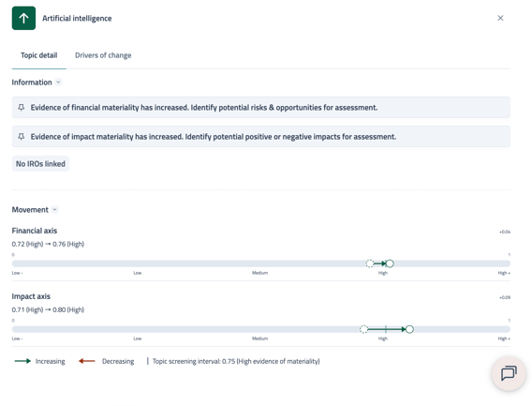532x406 pixels.
Task: Click Topic screening interval legend text
Action: click(x=236, y=361)
